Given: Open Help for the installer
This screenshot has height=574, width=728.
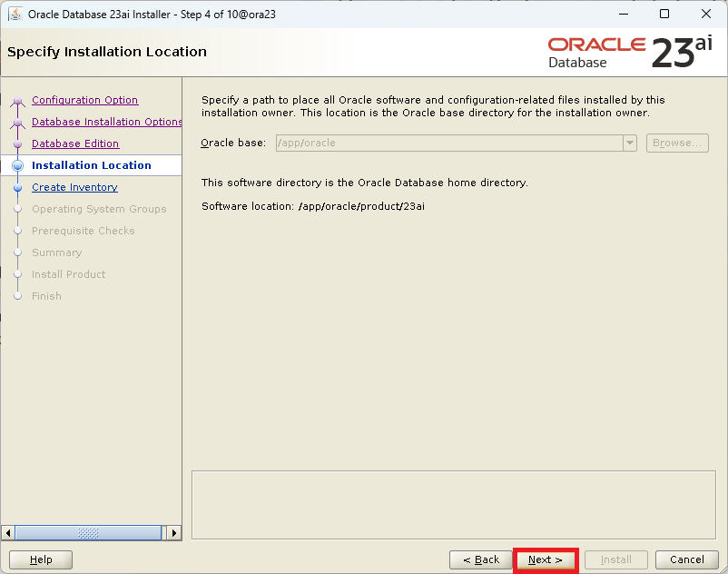Looking at the screenshot, I should [41, 559].
